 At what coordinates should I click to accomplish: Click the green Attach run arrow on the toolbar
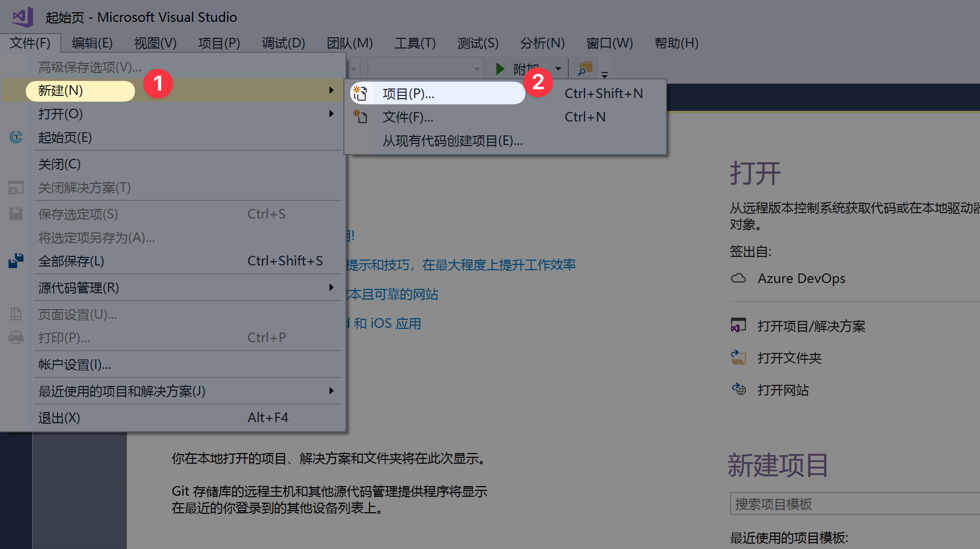click(499, 68)
